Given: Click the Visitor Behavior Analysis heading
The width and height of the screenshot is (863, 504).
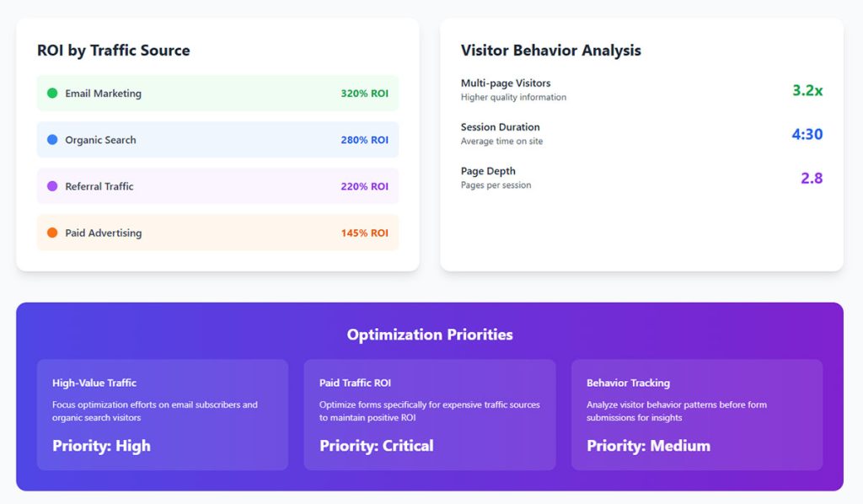Looking at the screenshot, I should pyautogui.click(x=551, y=50).
